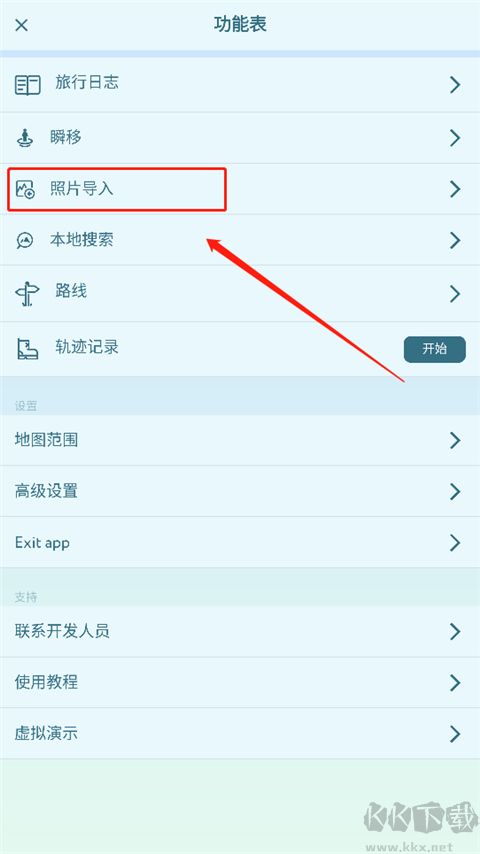Tap Exit app
The width and height of the screenshot is (480, 854).
(240, 542)
